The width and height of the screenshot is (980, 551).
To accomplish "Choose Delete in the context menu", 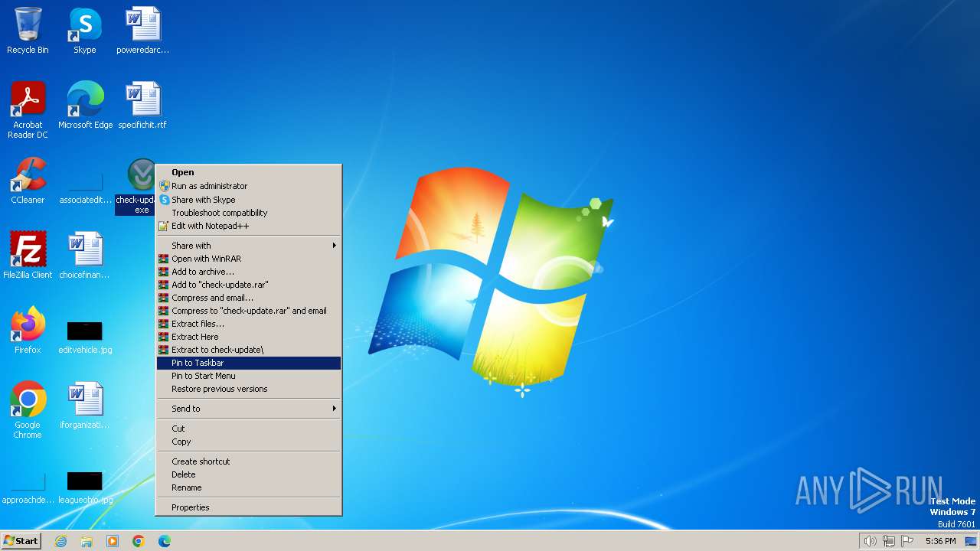I will (249, 474).
